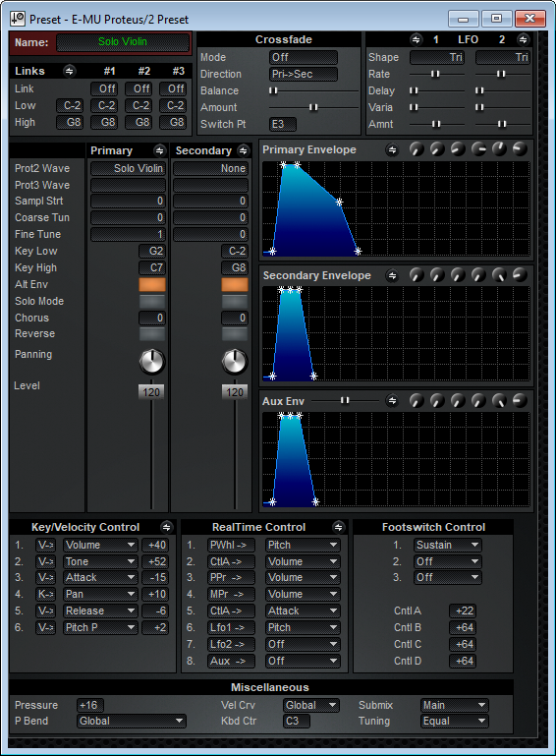The width and height of the screenshot is (556, 756).
Task: Click the swap icon next to Links
Action: click(x=70, y=71)
